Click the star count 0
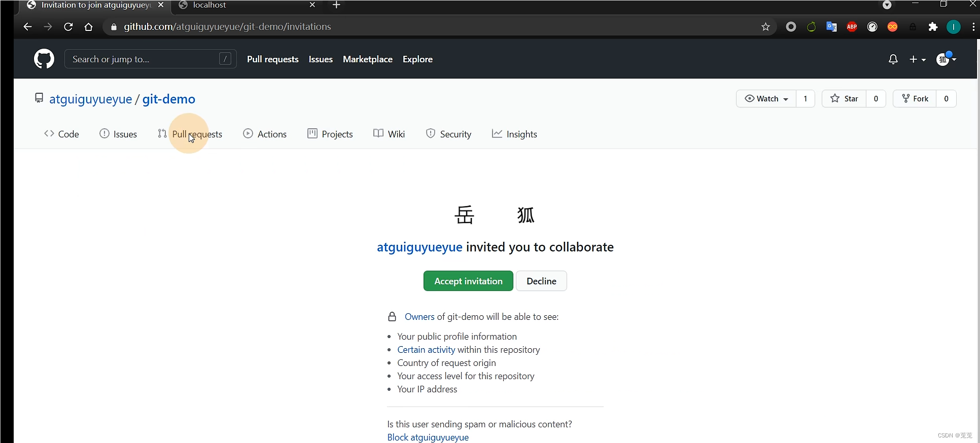Image resolution: width=980 pixels, height=443 pixels. tap(876, 99)
